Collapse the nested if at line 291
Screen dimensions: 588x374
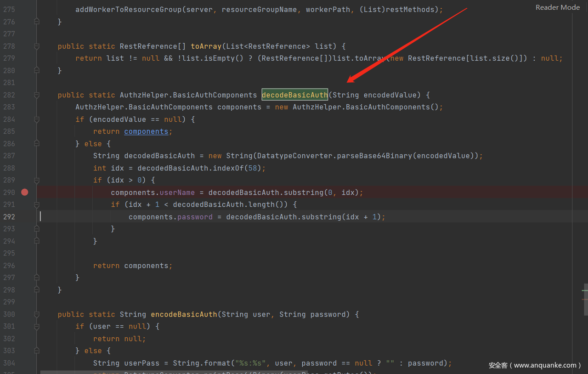[37, 204]
